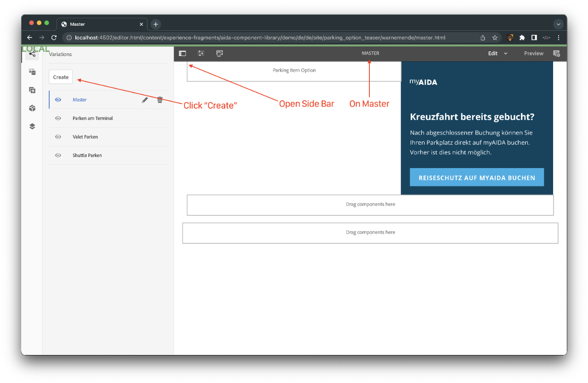This screenshot has height=383, width=588.
Task: Open the Components panel in sidebar
Action: click(32, 90)
